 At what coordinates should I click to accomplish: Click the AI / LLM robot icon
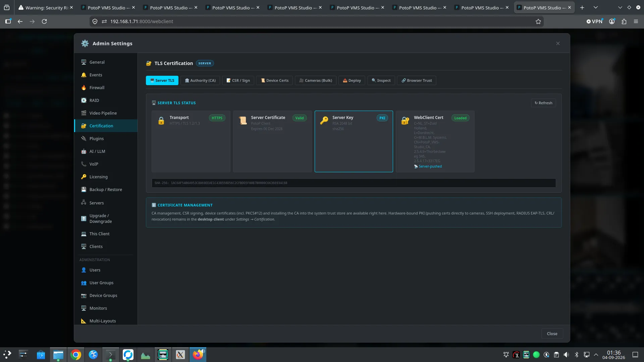click(84, 151)
